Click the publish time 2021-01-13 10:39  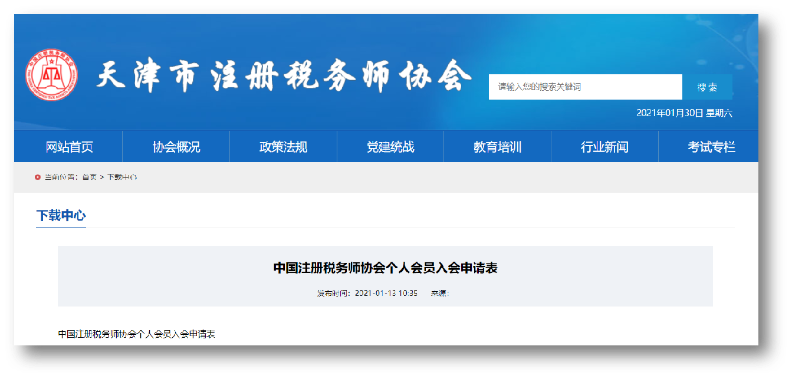[386, 293]
